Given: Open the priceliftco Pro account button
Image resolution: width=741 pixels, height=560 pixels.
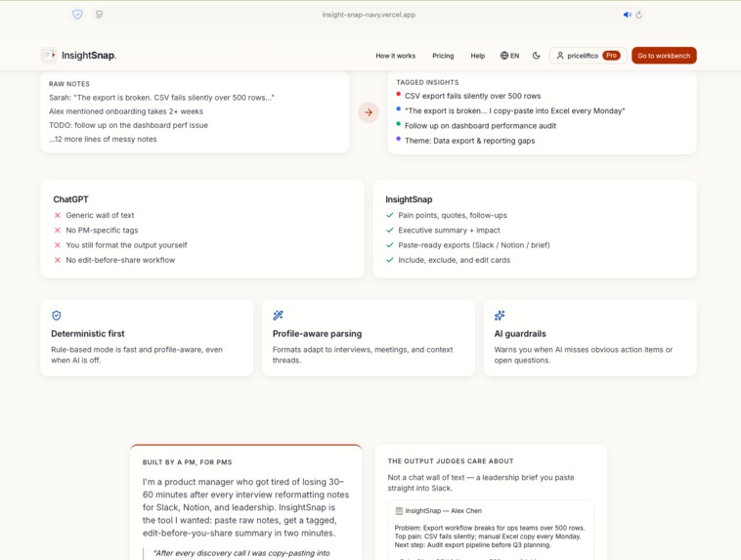Looking at the screenshot, I should 588,56.
